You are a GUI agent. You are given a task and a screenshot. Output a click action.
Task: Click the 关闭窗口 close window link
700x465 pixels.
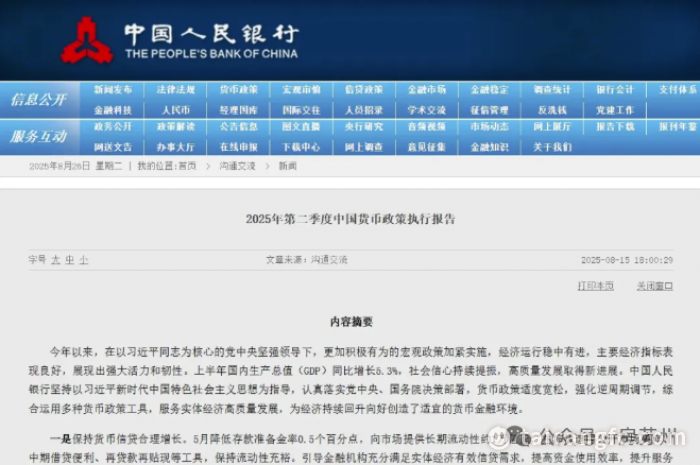[x=654, y=286]
